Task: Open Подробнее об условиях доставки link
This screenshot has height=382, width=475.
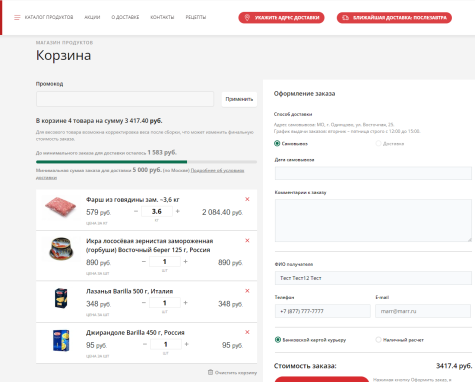Action: pos(217,171)
